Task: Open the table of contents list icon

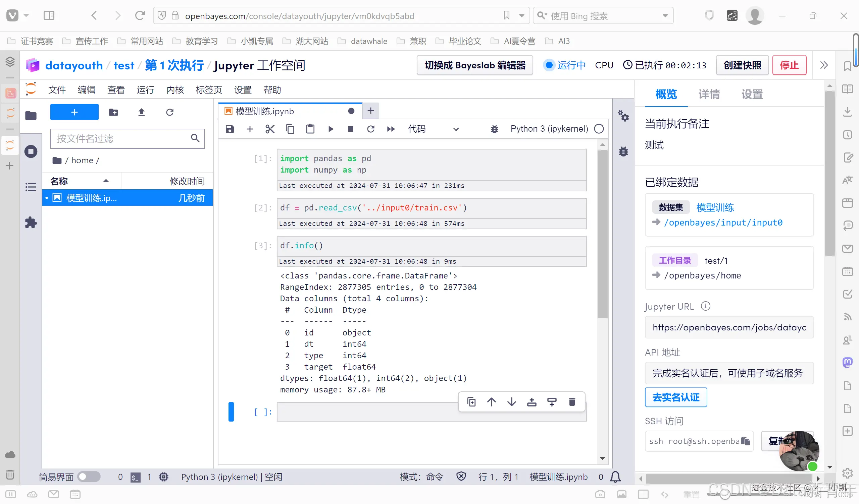Action: 31,187
